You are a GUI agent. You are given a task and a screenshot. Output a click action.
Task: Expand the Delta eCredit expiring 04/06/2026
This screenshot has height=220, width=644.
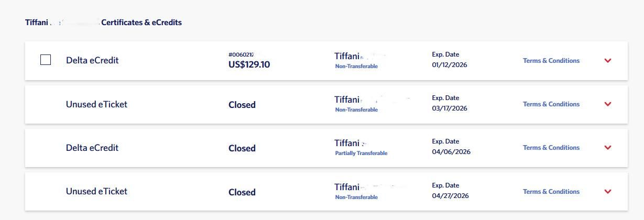click(x=608, y=148)
